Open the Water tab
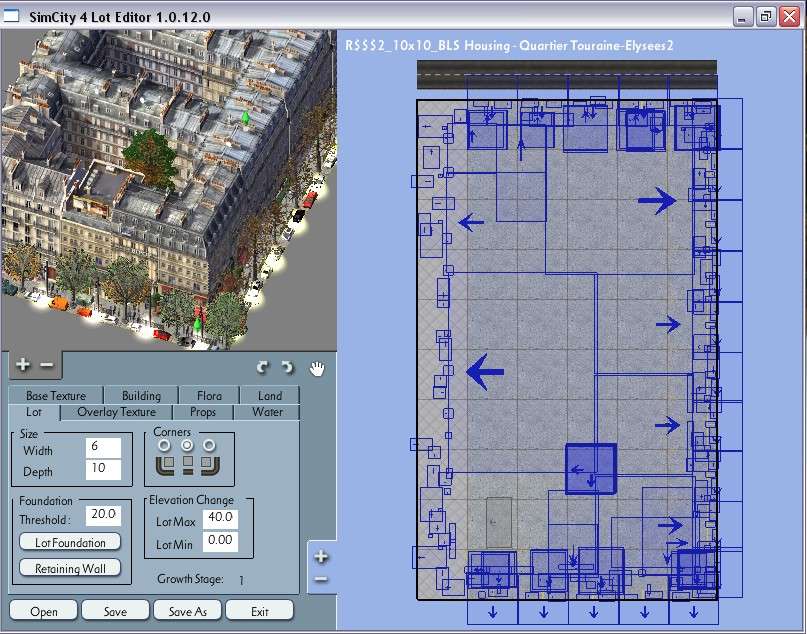 click(267, 412)
